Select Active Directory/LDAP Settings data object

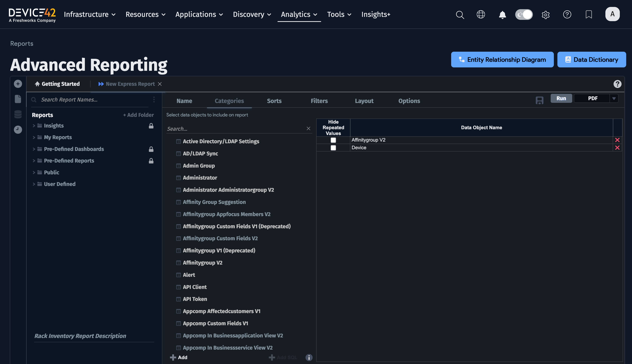(x=221, y=141)
